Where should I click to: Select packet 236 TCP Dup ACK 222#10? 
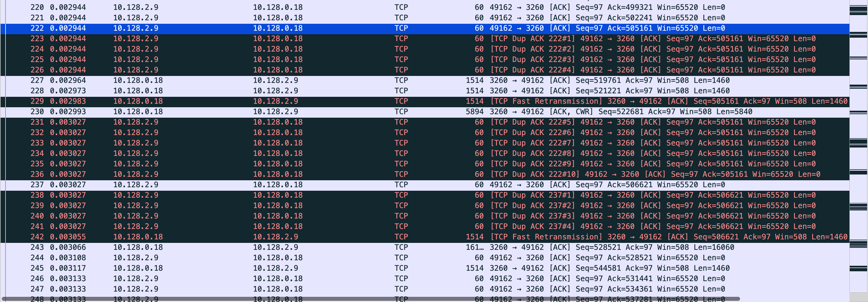pyautogui.click(x=424, y=174)
